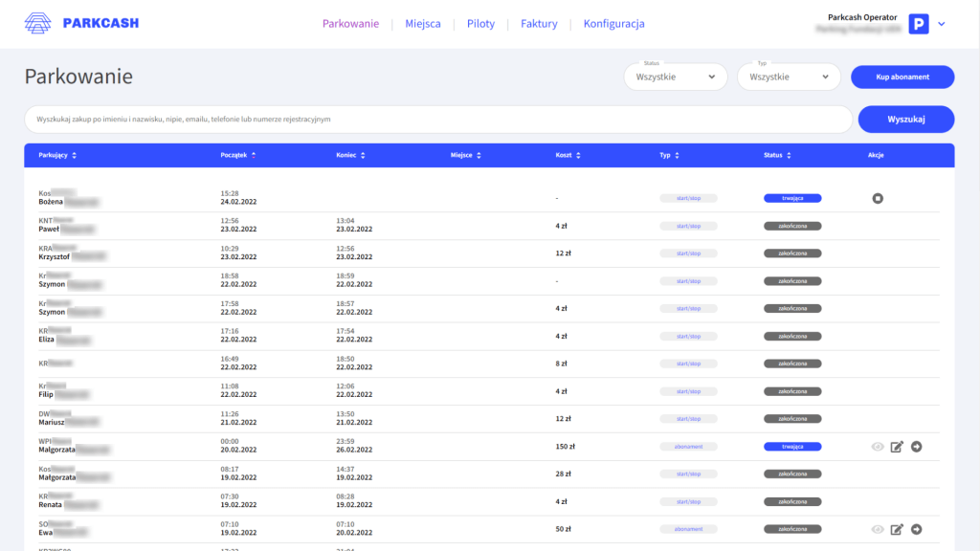The image size is (980, 551).
Task: Click the blue P profile avatar
Action: (x=919, y=25)
